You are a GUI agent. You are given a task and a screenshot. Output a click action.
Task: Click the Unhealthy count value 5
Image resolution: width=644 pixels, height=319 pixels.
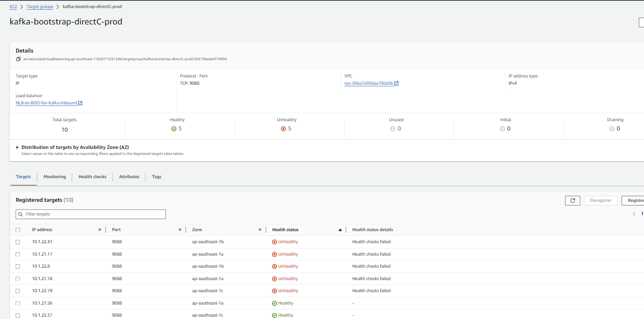point(290,129)
